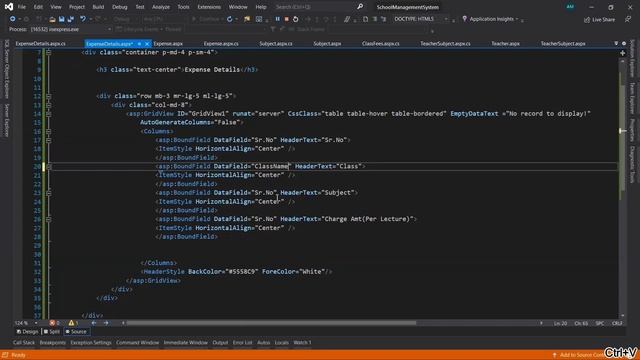Switch to the Design view
The width and height of the screenshot is (640, 360).
tap(27, 332)
